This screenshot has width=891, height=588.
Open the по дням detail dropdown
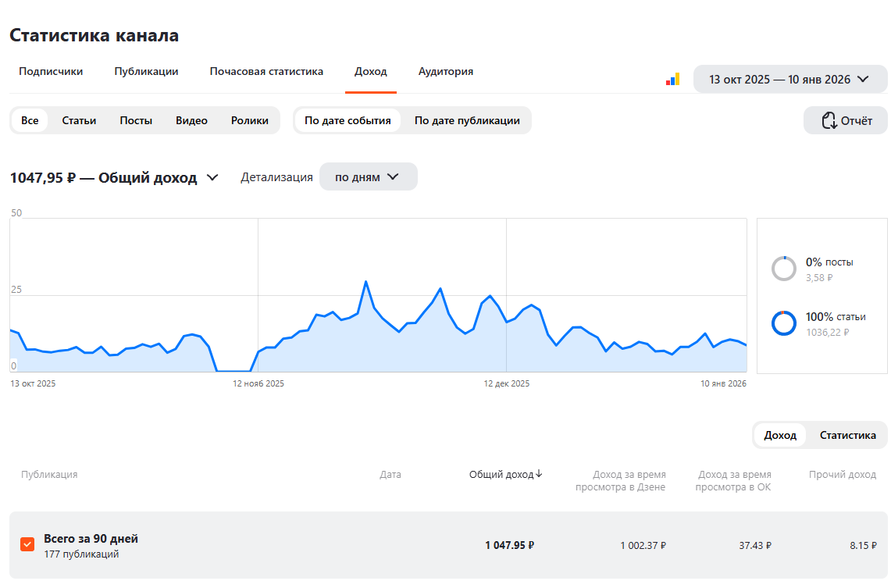click(369, 176)
